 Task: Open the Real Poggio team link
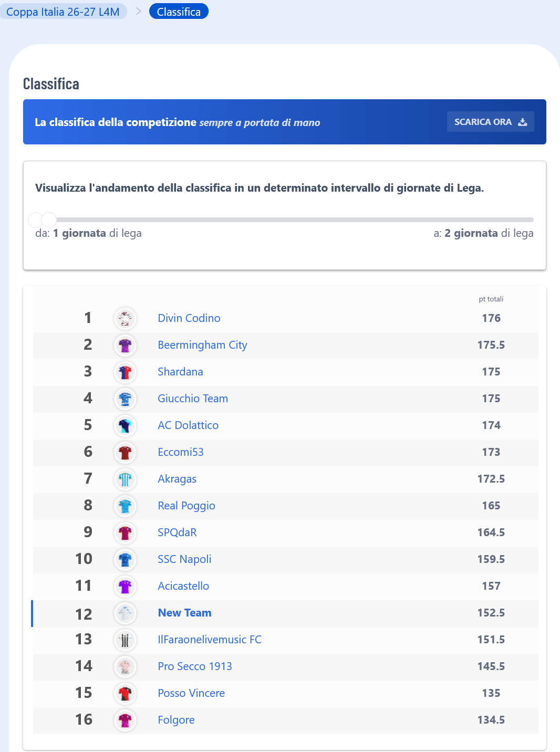(186, 506)
